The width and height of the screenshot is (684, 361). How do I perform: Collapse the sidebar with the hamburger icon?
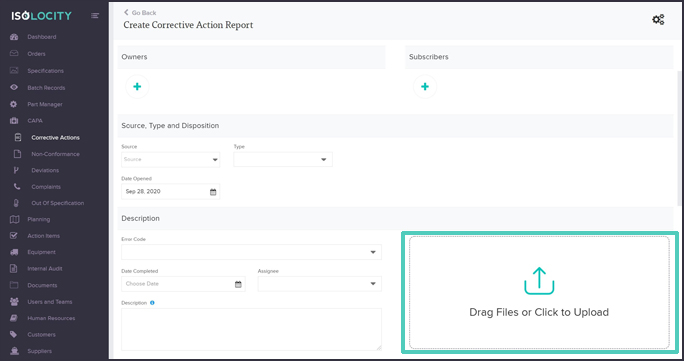(x=95, y=16)
